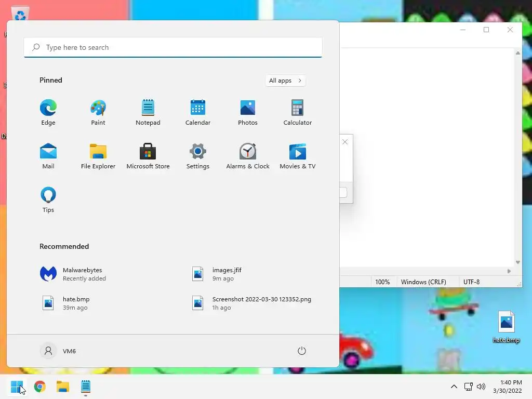The height and width of the screenshot is (399, 532).
Task: Open the Tips app
Action: (48, 200)
